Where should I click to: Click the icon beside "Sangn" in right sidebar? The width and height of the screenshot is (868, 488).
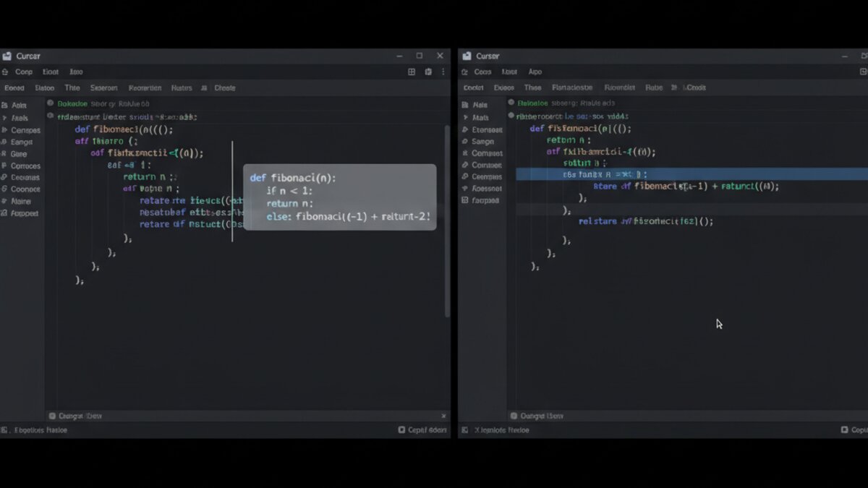(x=465, y=142)
